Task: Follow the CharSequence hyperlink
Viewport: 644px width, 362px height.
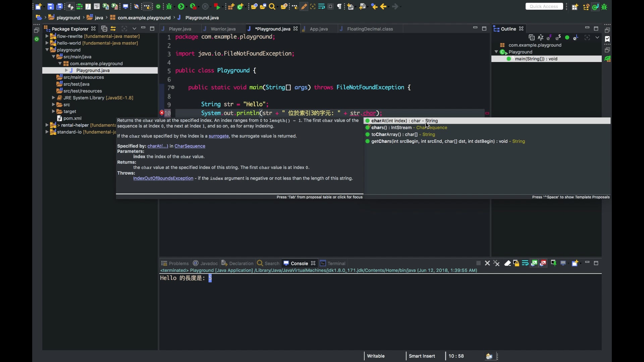Action: (x=190, y=146)
